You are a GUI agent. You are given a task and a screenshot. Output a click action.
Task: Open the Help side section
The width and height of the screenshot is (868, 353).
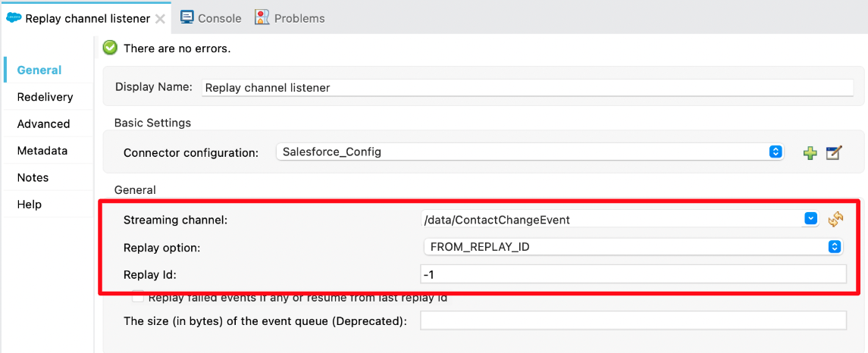[x=30, y=205]
